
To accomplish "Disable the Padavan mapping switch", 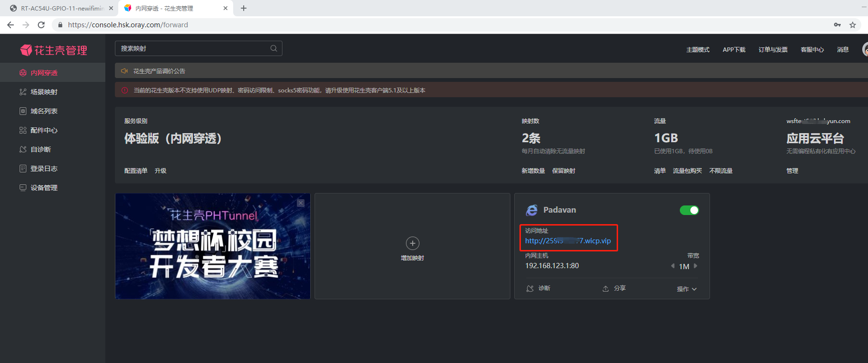I will point(689,210).
